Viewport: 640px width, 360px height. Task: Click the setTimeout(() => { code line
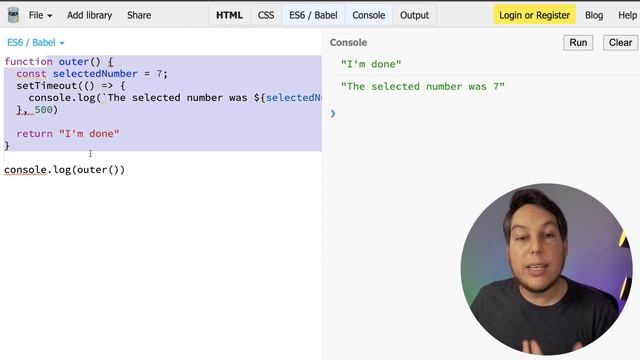(71, 86)
